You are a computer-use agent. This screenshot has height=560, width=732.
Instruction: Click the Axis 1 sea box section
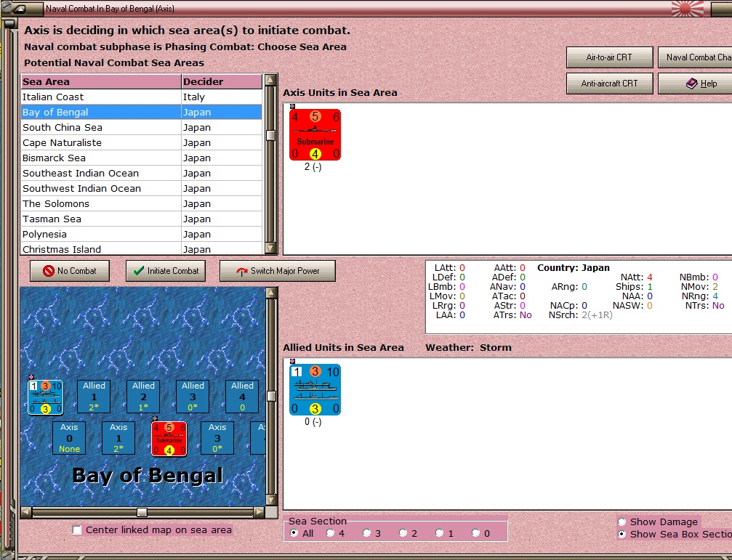[118, 438]
